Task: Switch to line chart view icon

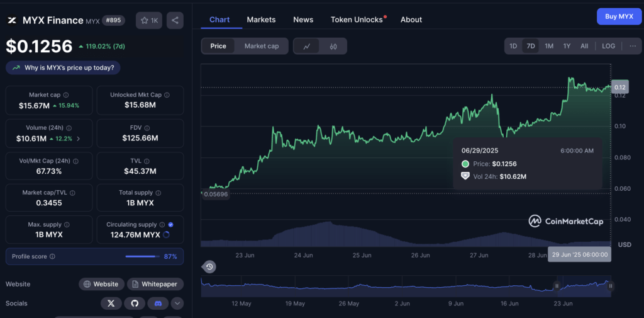Action: click(x=307, y=46)
